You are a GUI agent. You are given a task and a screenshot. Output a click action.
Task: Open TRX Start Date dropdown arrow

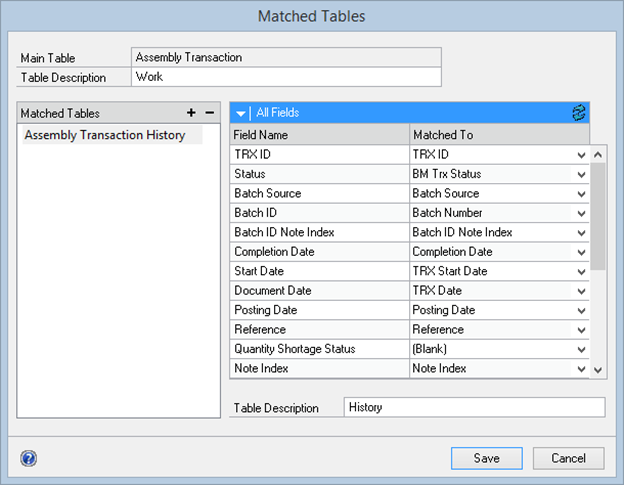click(581, 272)
